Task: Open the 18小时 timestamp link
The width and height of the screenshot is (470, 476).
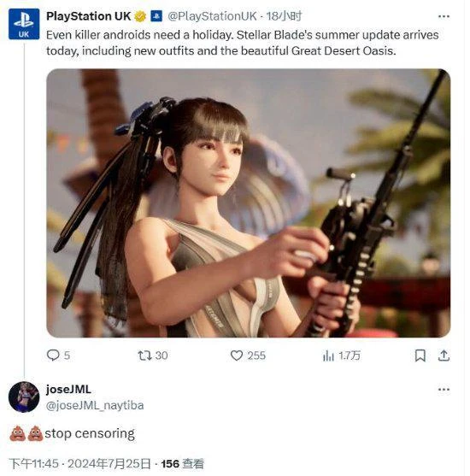Action: (284, 16)
